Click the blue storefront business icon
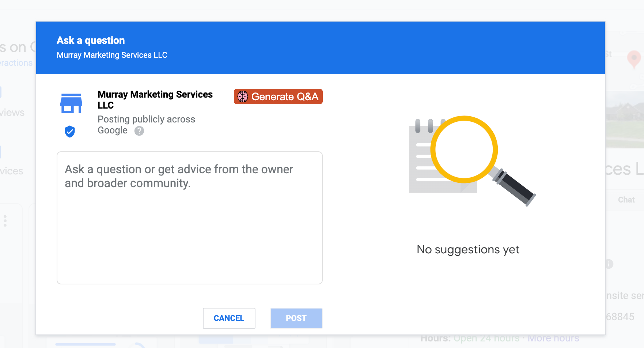Image resolution: width=644 pixels, height=348 pixels. point(71,103)
